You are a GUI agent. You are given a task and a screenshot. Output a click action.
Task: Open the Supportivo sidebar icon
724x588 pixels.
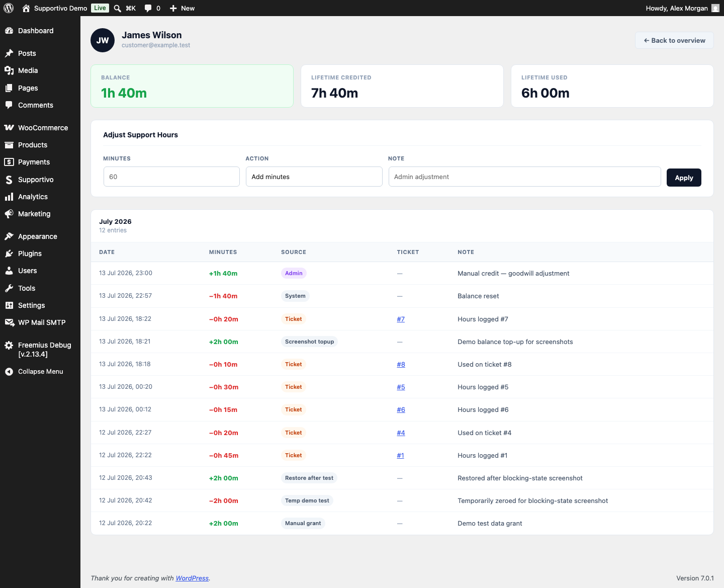9,180
